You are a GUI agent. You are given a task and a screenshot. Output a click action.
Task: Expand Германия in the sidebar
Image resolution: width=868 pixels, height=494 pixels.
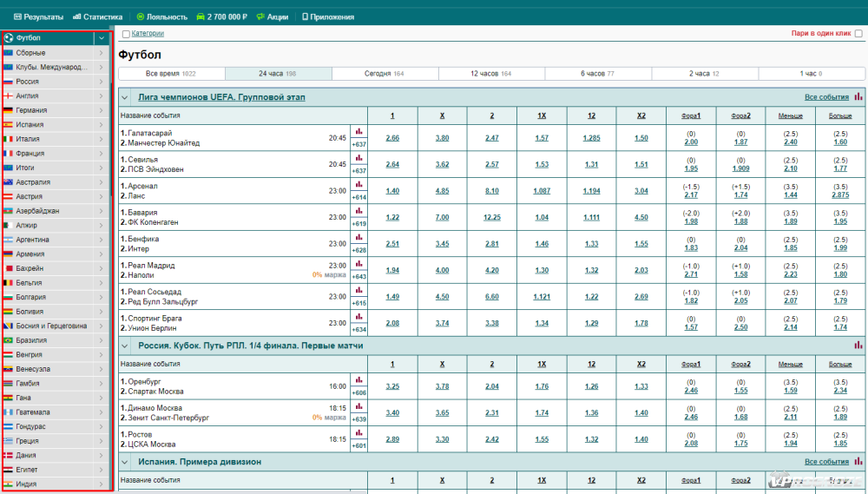(x=102, y=110)
